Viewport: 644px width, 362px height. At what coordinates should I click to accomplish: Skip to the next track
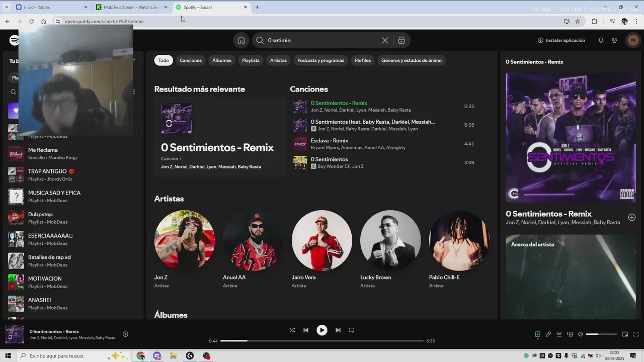338,330
